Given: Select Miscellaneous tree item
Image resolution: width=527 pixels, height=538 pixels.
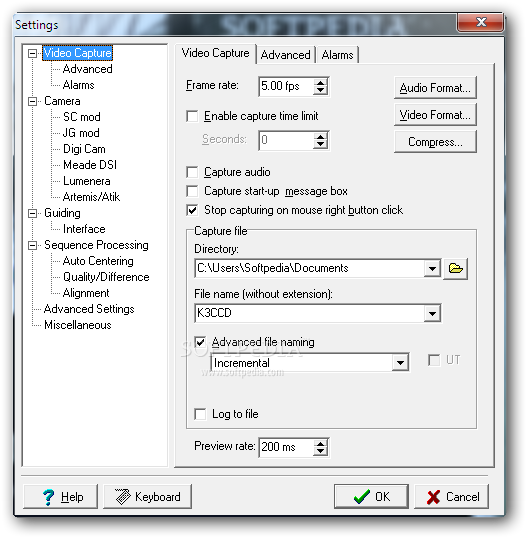Looking at the screenshot, I should tap(78, 325).
